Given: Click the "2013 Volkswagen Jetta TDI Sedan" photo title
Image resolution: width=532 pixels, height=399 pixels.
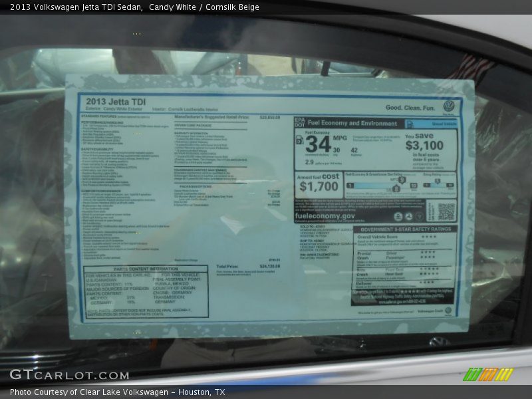Looking at the screenshot, I should (76, 7).
